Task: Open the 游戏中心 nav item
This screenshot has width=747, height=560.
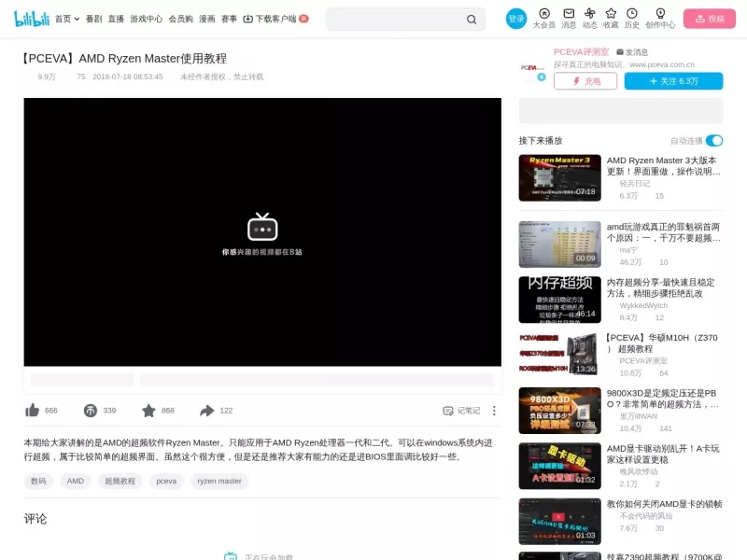Action: [x=147, y=19]
